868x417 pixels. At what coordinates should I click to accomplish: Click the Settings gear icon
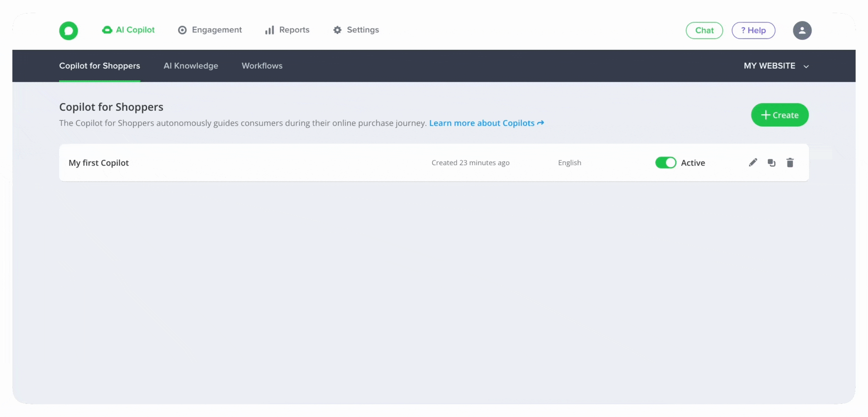coord(337,30)
